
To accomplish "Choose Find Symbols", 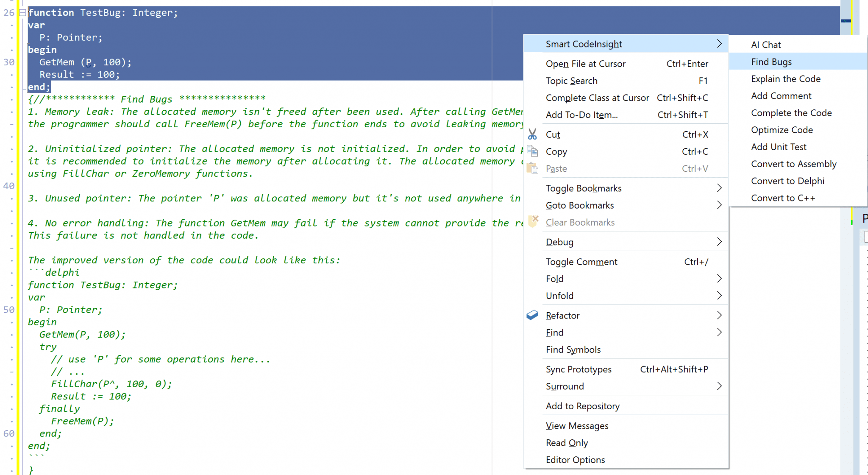I will coord(626,349).
